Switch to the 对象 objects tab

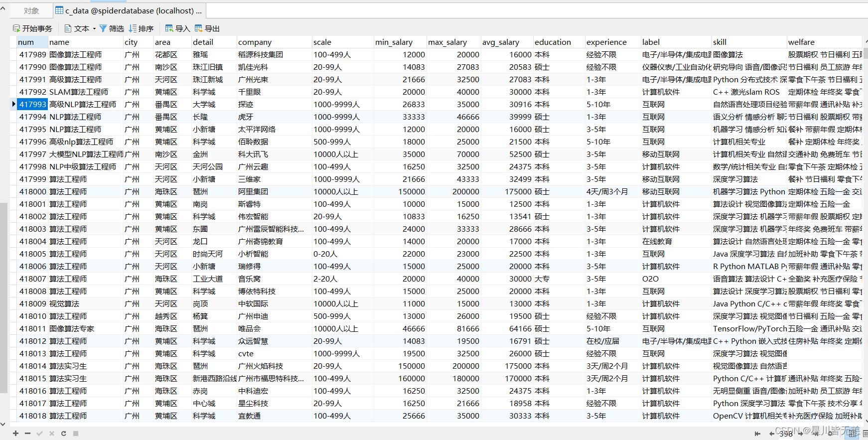pos(31,10)
